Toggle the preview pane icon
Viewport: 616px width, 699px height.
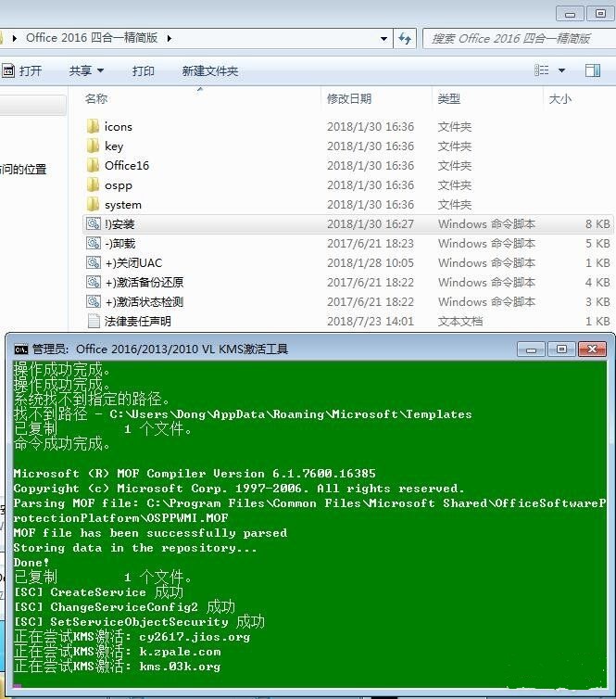(593, 70)
